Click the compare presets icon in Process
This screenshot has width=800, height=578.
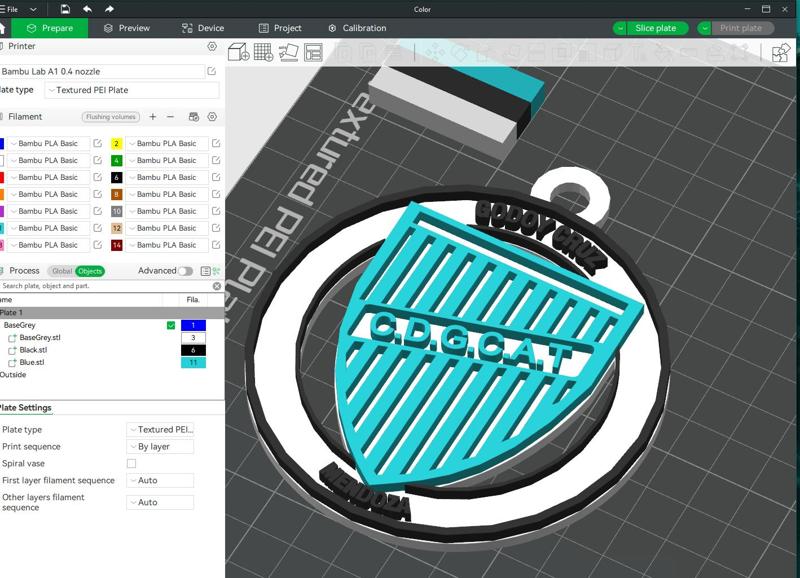(x=206, y=271)
